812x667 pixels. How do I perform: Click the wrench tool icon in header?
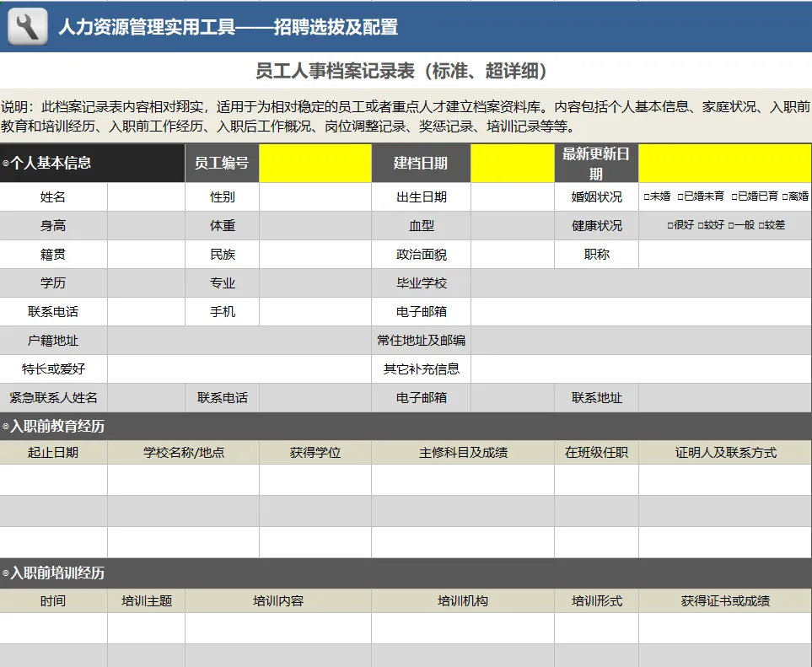pos(28,26)
